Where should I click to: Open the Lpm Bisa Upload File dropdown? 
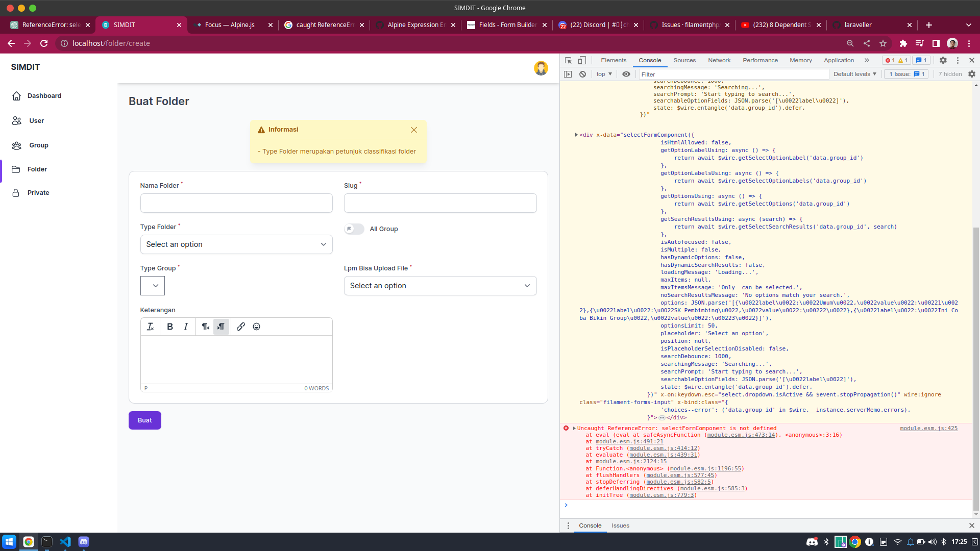(x=440, y=286)
